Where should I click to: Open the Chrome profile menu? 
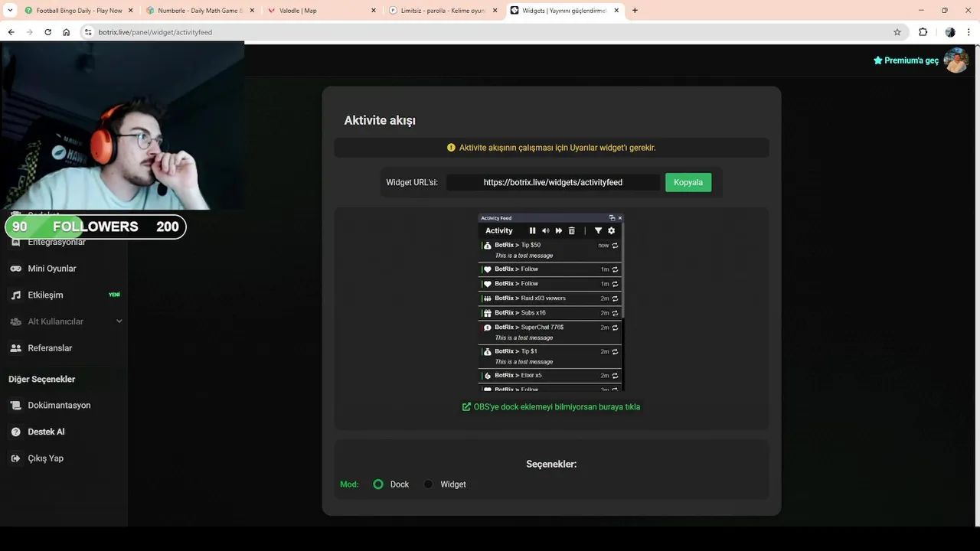pyautogui.click(x=950, y=32)
